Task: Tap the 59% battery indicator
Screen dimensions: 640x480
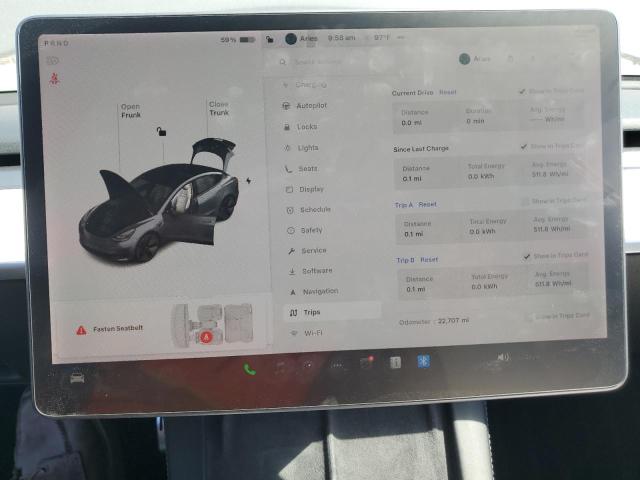Action: [x=238, y=40]
